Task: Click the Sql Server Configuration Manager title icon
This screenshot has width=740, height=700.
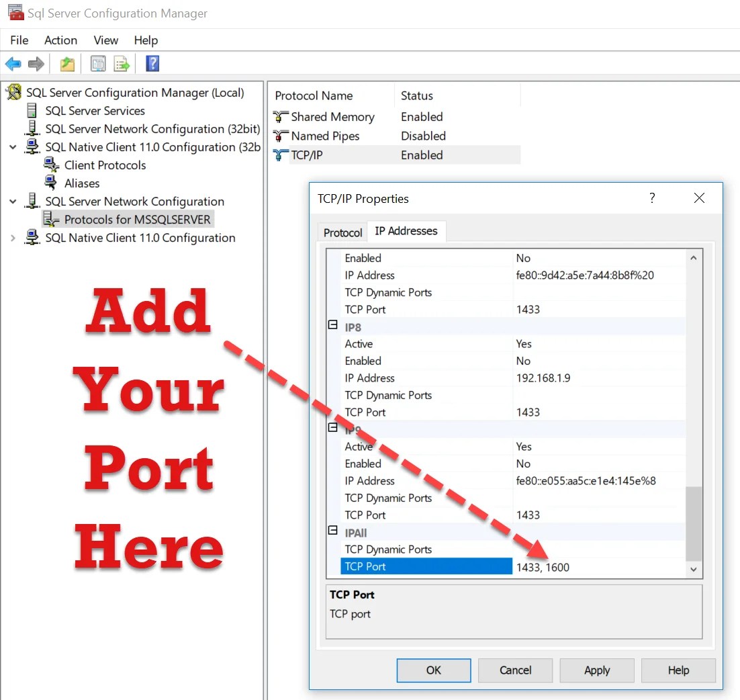Action: tap(15, 13)
